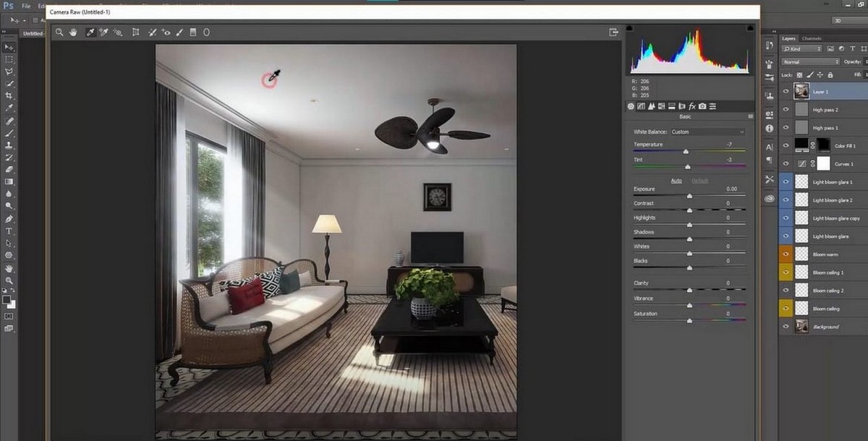Open the White Balance dropdown
868x441 pixels.
tap(707, 132)
